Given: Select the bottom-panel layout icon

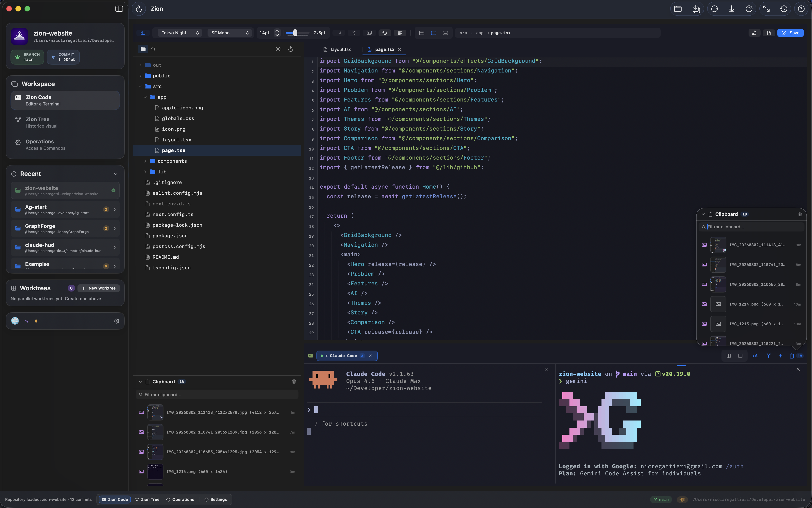Looking at the screenshot, I should pyautogui.click(x=445, y=33).
